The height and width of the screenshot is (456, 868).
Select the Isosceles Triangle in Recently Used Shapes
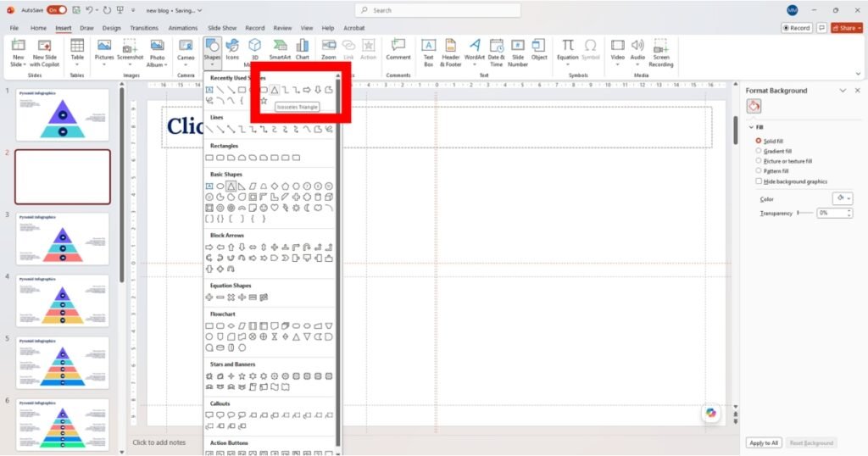pos(275,90)
